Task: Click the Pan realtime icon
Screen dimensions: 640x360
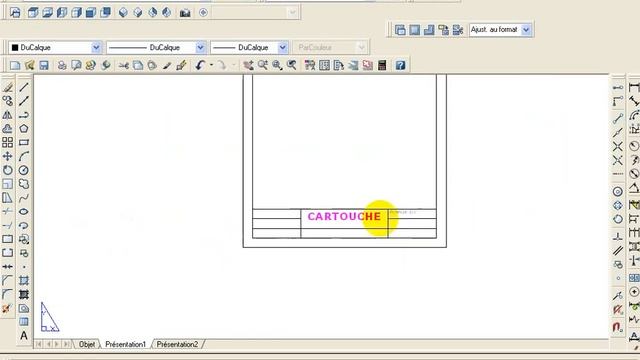Action: [248, 65]
